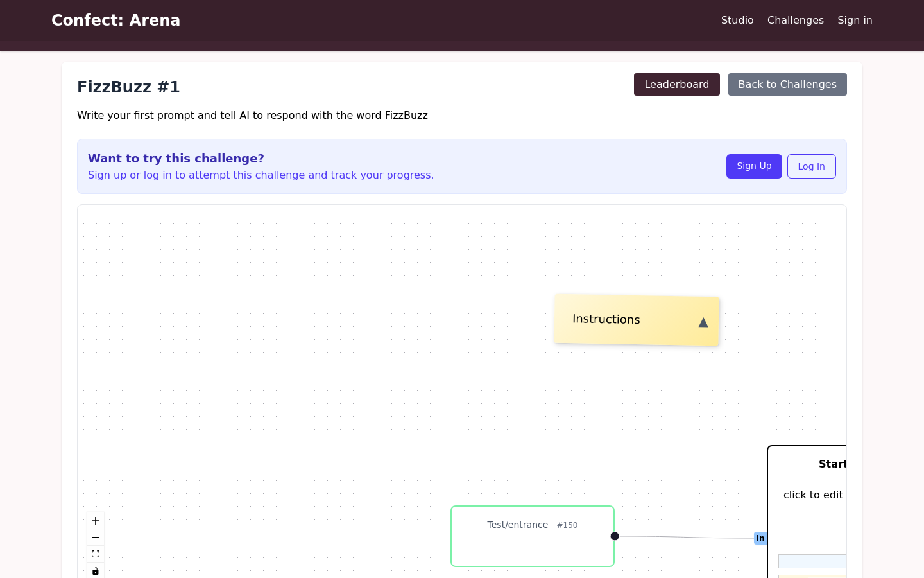Click the Back to Challenges button
The height and width of the screenshot is (578, 924).
[787, 84]
